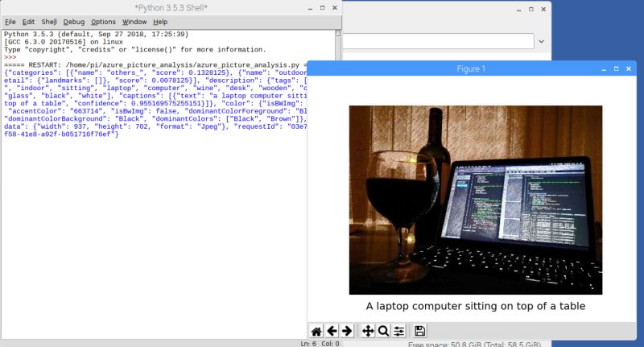Activate the Pan axes tool

pos(368,331)
